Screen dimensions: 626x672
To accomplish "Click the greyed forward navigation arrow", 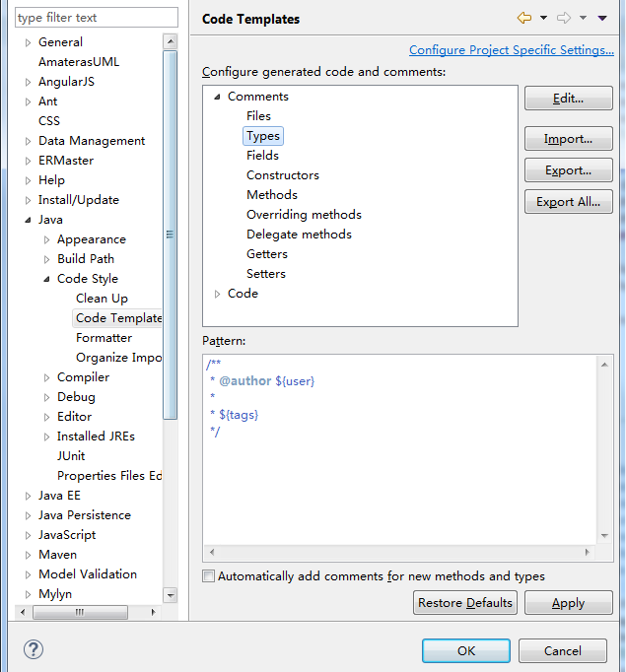I will [564, 18].
